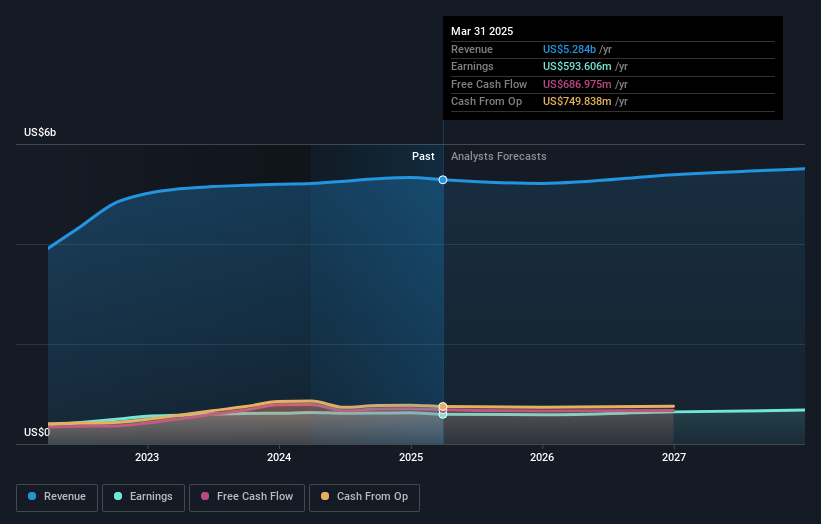Click the Revenue row label in tooltip
821x524 pixels.
(x=472, y=49)
